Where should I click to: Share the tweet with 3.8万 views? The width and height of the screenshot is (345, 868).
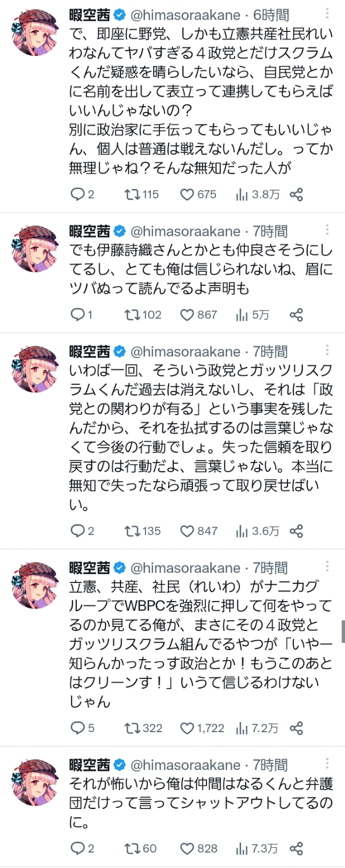(x=296, y=194)
